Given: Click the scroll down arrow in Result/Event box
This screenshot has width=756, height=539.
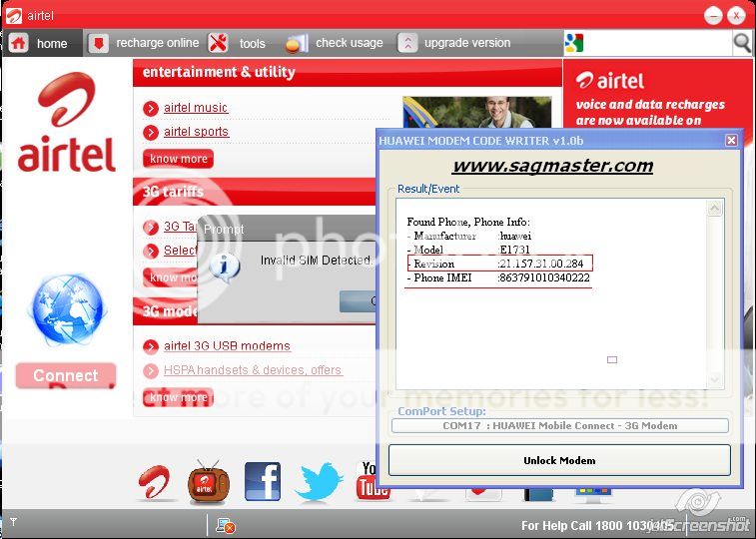Looking at the screenshot, I should [714, 380].
